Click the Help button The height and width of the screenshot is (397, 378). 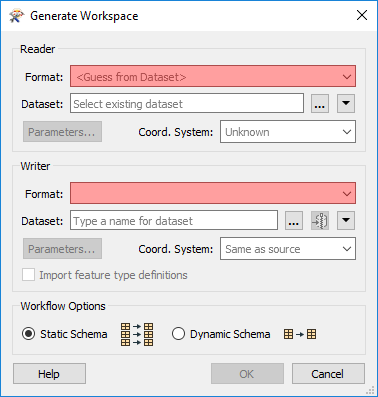click(49, 374)
